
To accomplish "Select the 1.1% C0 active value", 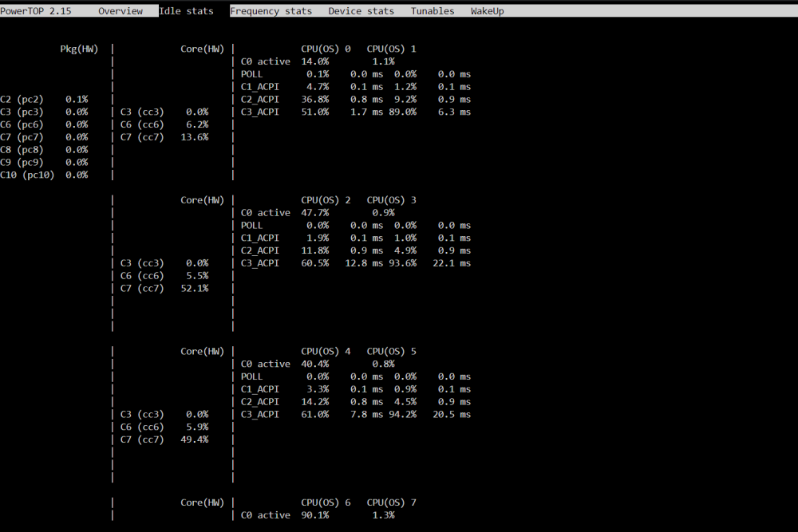I will (x=383, y=61).
